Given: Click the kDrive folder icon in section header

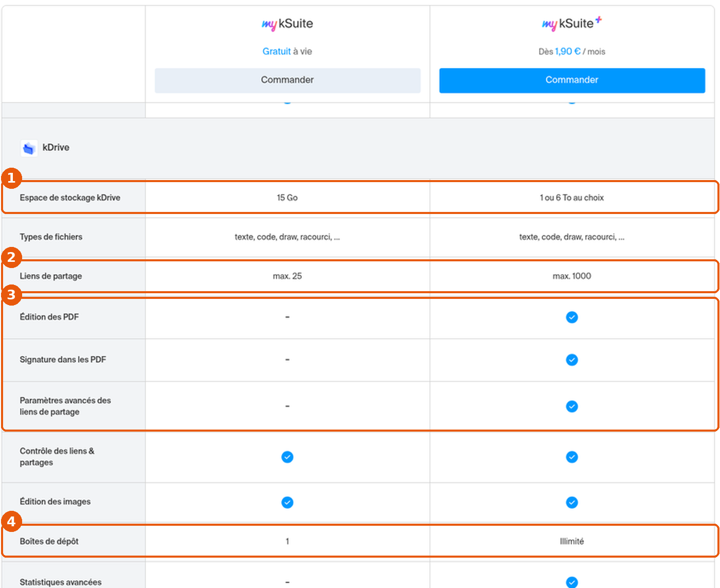Looking at the screenshot, I should (x=29, y=148).
